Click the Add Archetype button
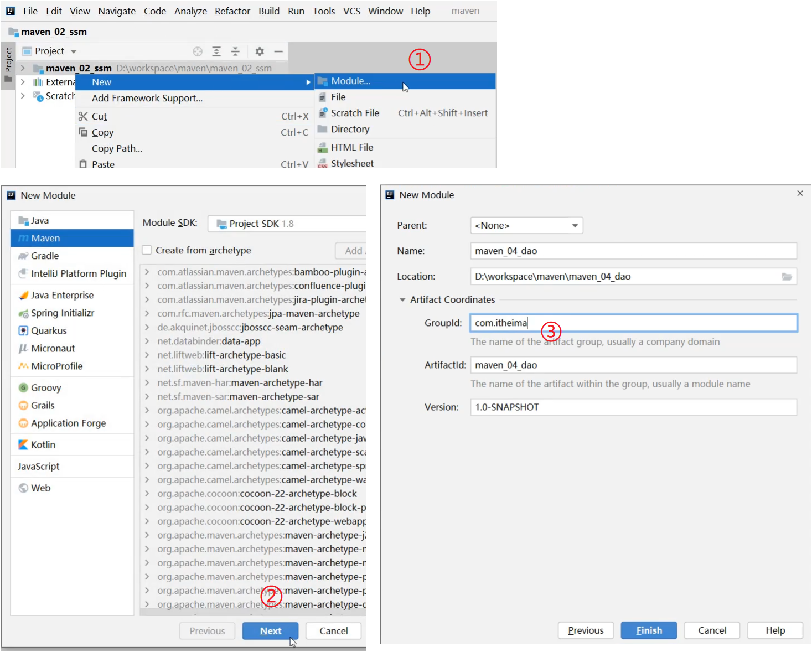The width and height of the screenshot is (812, 652). click(351, 251)
